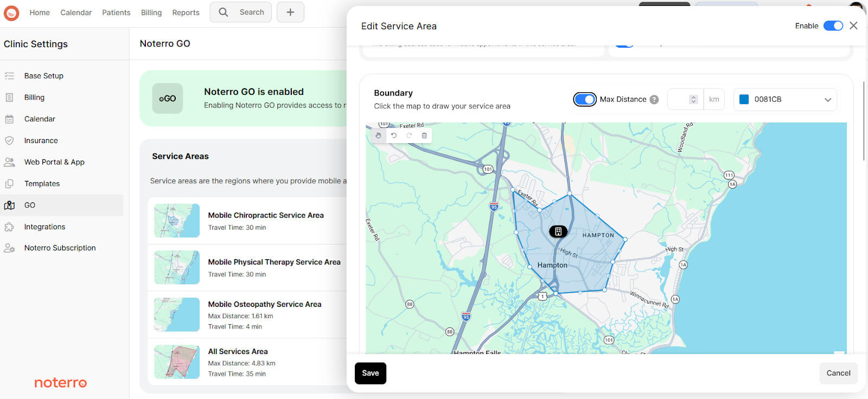The image size is (868, 399).
Task: Click the blue 0081CB color swatch
Action: [x=744, y=99]
